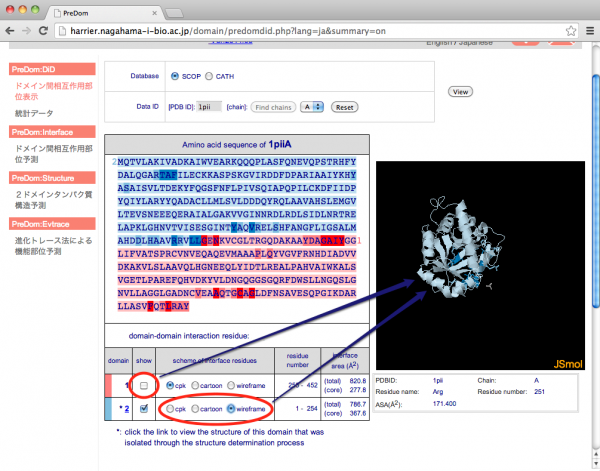This screenshot has width=600, height=471.
Task: Uncheck the show box for domain 2
Action: 145,408
